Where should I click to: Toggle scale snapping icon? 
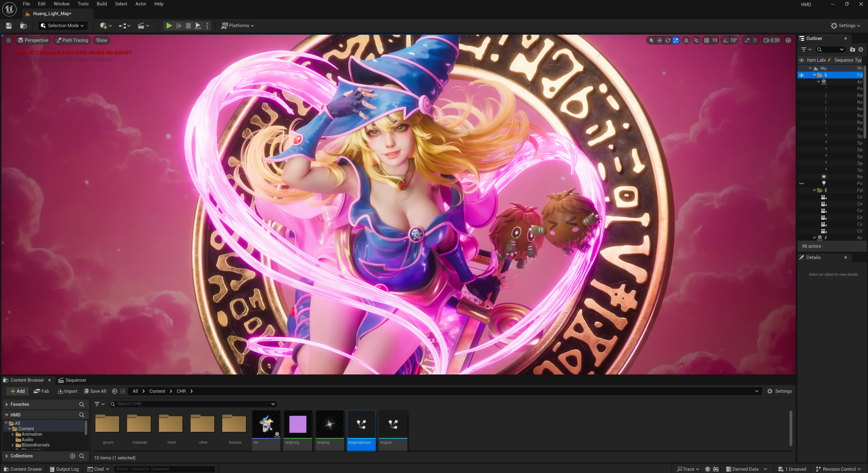(747, 40)
